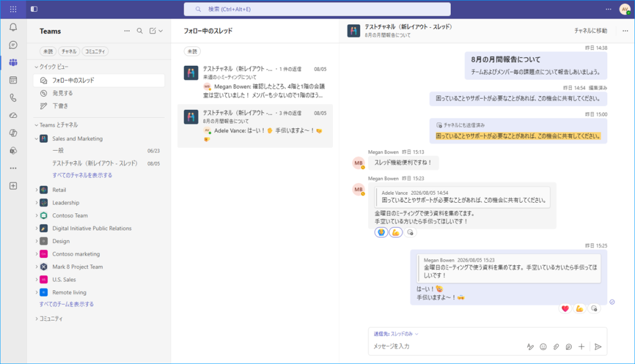Open the Copilot icon in rail
This screenshot has height=364, width=635.
click(13, 133)
